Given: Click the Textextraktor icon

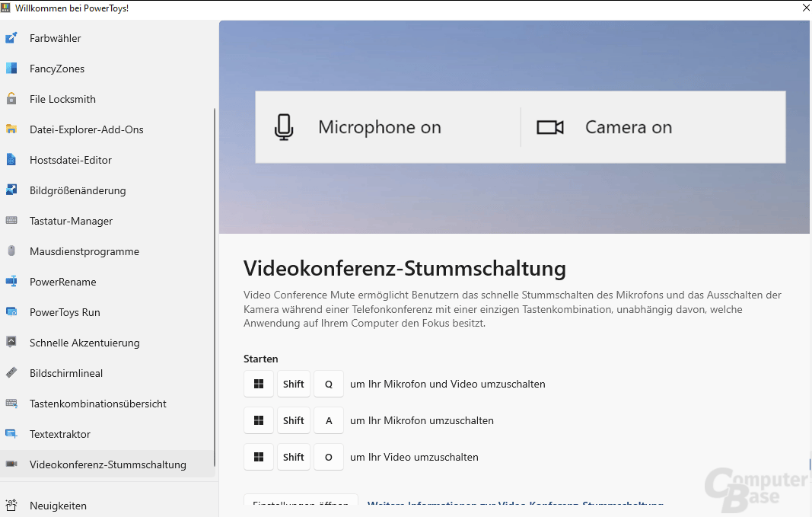Looking at the screenshot, I should [11, 433].
